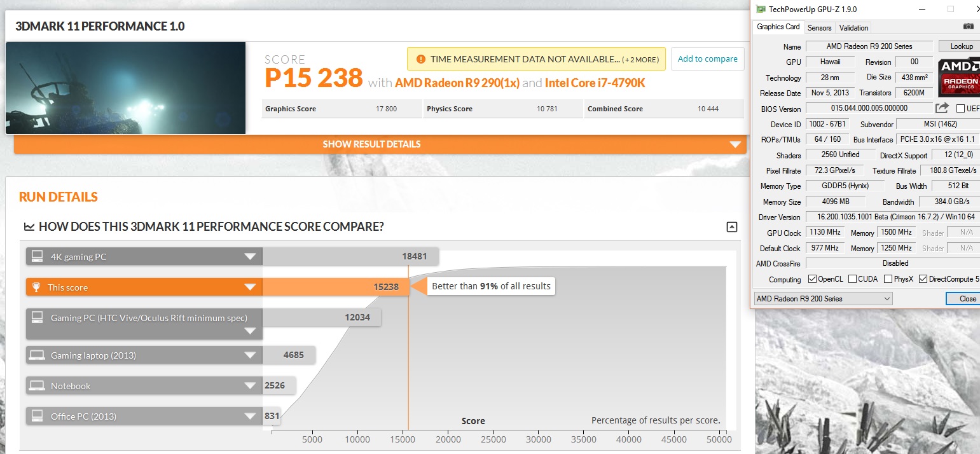Click the Default Clock 977 MHz field

[825, 248]
